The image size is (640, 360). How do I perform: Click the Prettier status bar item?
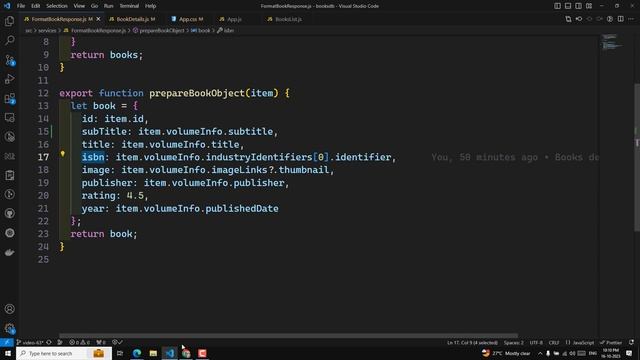611,342
